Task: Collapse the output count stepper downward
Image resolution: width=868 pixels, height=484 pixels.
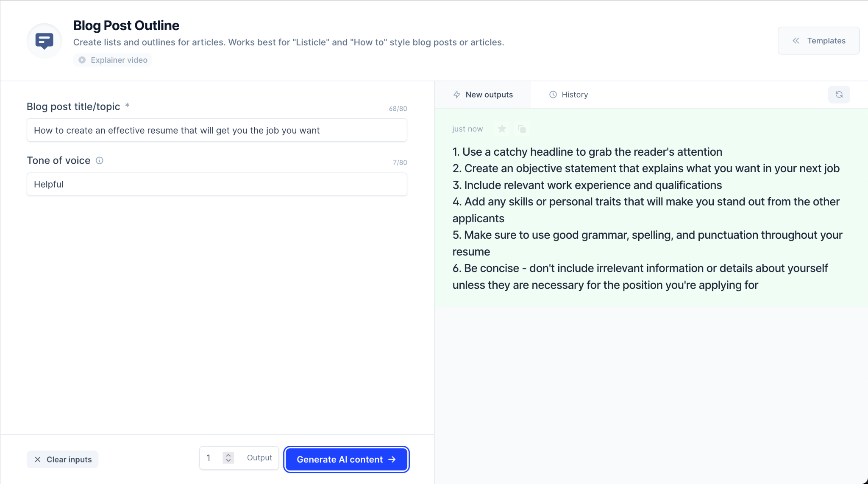Action: 228,462
